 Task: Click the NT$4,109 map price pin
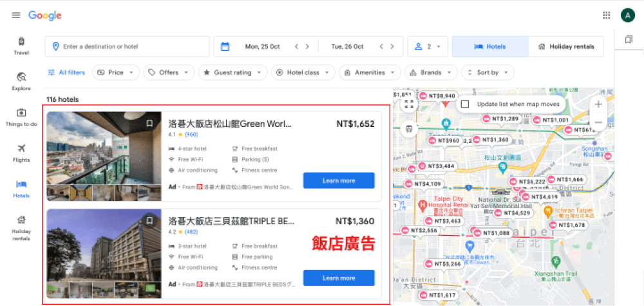424,184
